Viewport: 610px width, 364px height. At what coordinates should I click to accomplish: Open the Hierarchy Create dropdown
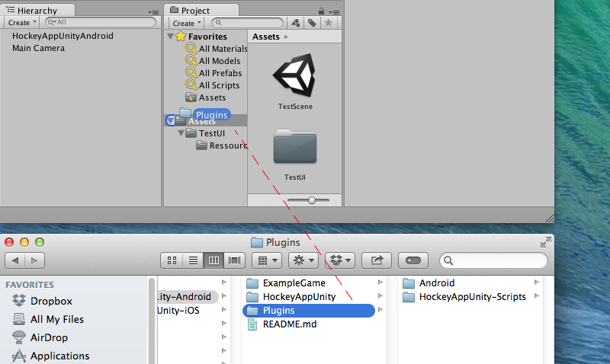click(22, 23)
